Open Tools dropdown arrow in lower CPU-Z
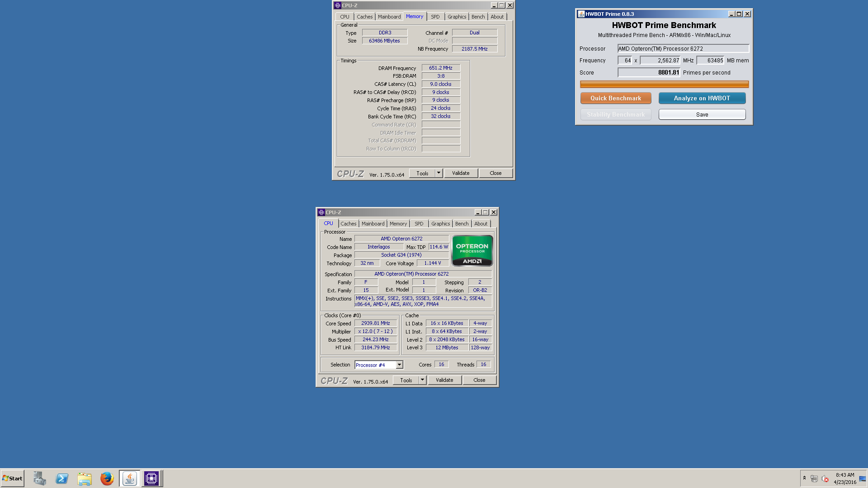 pos(422,380)
